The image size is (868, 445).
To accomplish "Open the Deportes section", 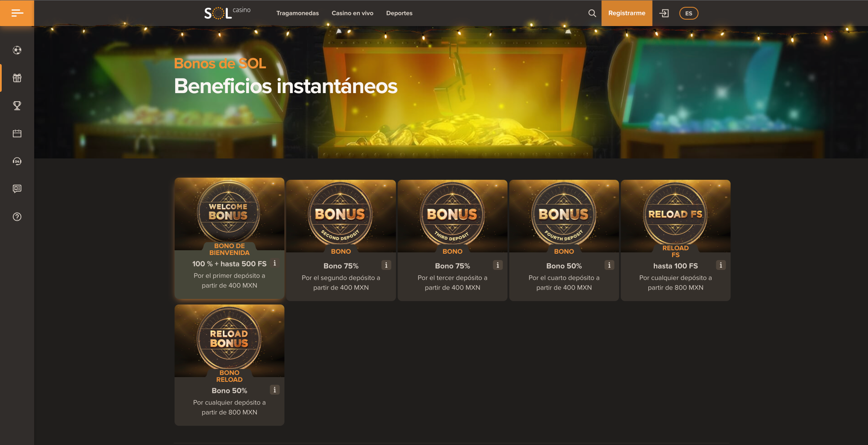I will tap(399, 13).
